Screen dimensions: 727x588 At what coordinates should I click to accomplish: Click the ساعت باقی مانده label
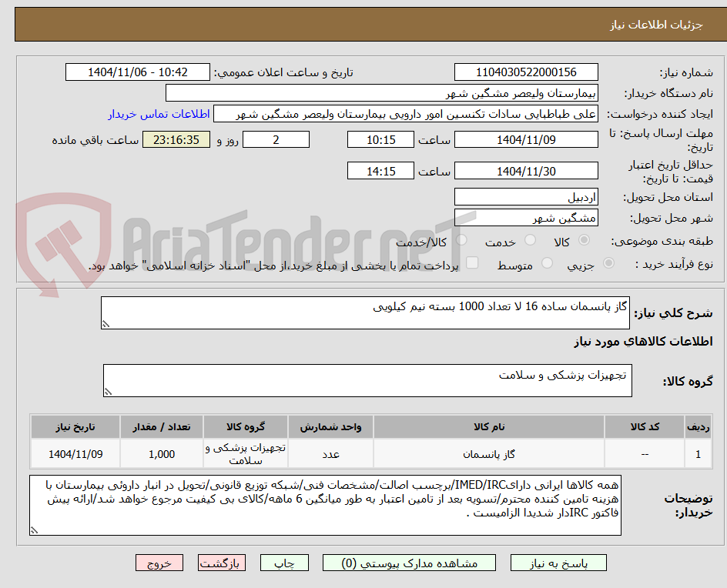pyautogui.click(x=95, y=140)
